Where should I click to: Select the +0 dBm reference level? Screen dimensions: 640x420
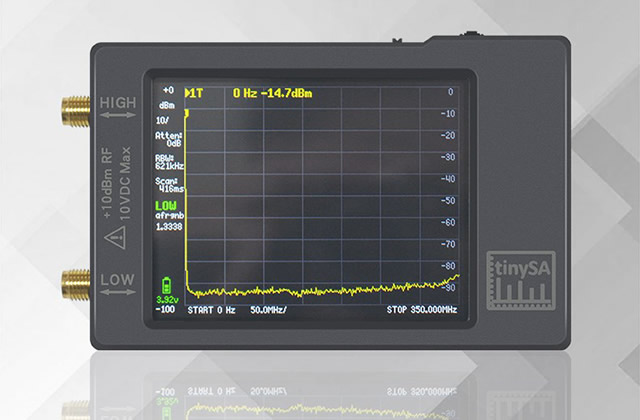coord(166,96)
